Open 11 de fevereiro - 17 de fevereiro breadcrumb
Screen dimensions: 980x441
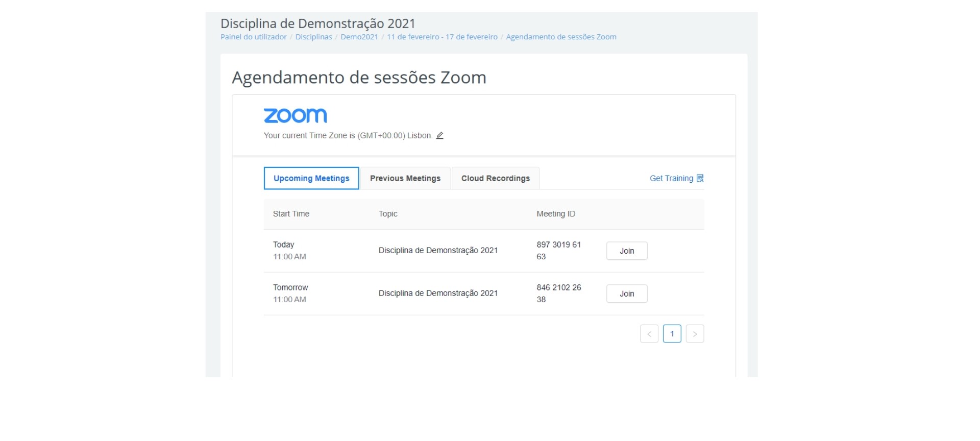tap(442, 37)
